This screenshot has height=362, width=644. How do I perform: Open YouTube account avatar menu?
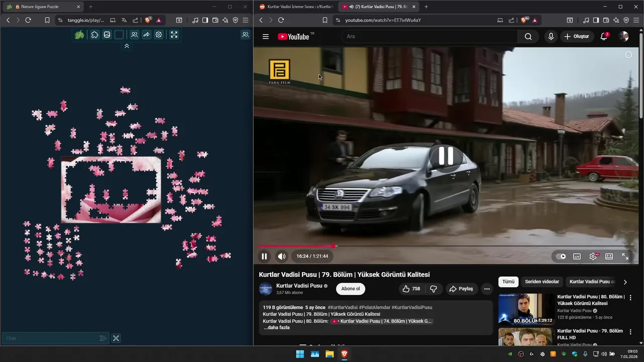623,37
